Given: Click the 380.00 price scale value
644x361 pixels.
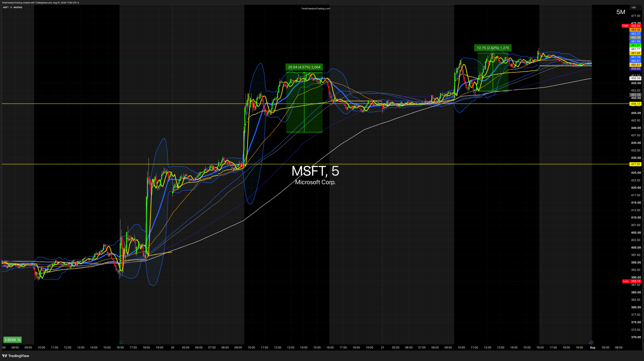Looking at the screenshot, I should pos(636,307).
